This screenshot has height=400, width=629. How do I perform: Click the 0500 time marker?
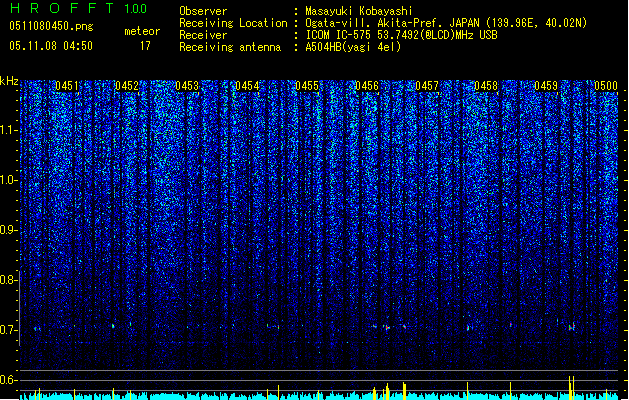[x=606, y=86]
